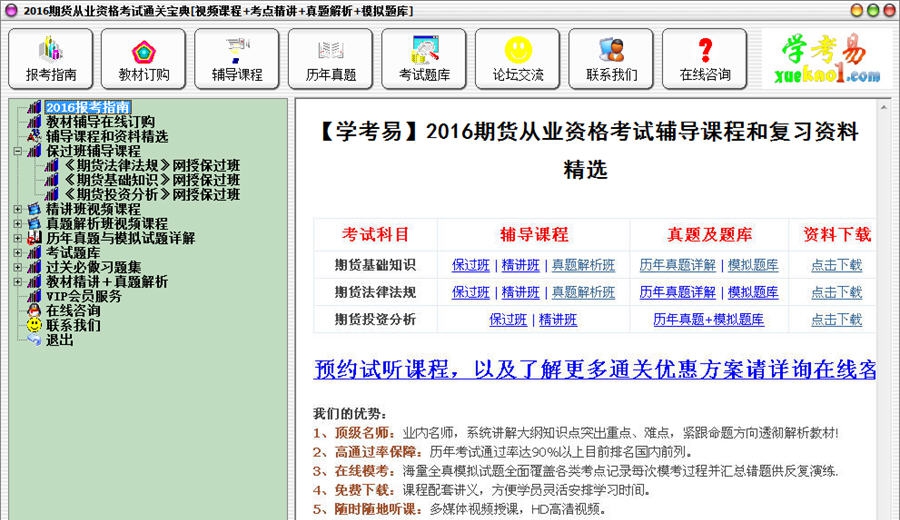Viewport: 900px width, 520px height.
Task: Select 教材辅导在线订购 in the tree
Action: tap(100, 122)
